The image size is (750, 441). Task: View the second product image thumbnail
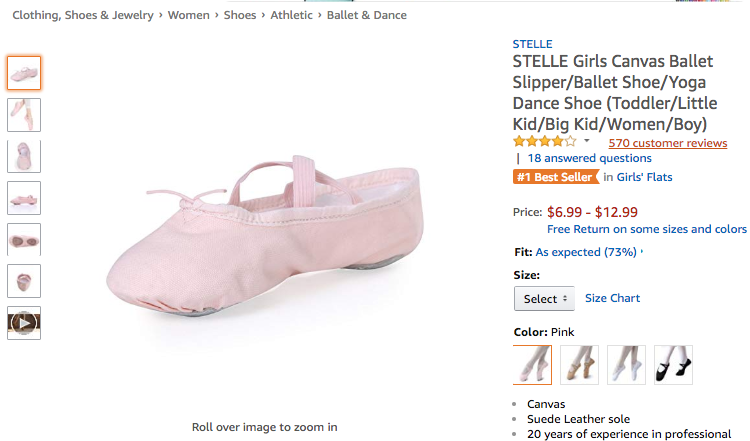tap(24, 114)
